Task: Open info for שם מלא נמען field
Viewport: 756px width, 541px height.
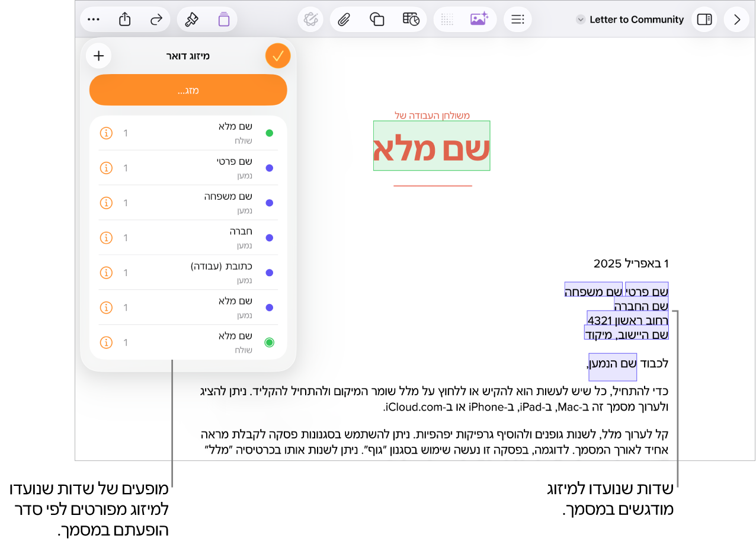Action: tap(106, 308)
